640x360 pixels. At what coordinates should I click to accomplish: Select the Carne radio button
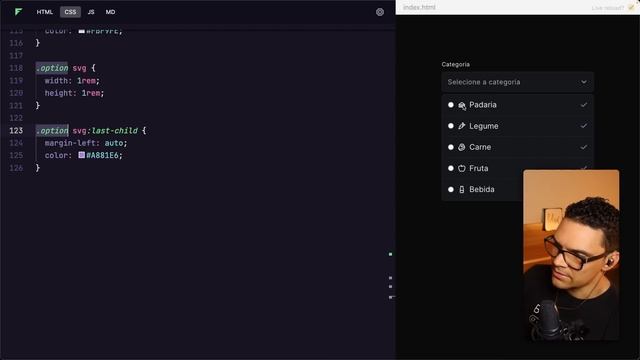point(451,147)
